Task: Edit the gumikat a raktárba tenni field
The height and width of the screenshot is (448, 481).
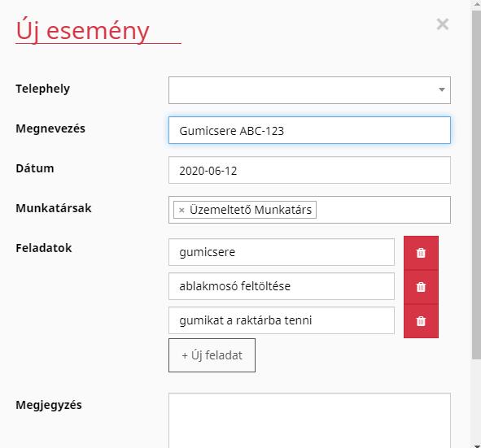Action: pos(282,320)
